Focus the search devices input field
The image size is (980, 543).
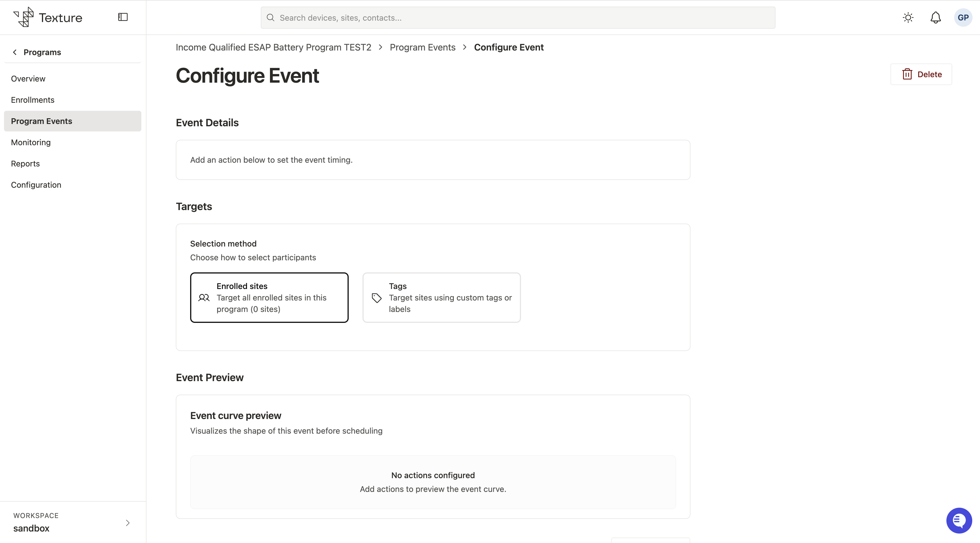tap(518, 18)
